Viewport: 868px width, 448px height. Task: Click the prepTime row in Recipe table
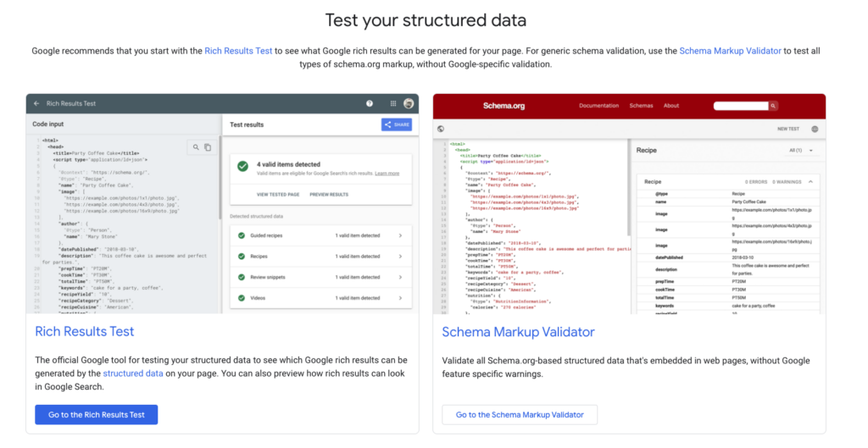(x=729, y=281)
